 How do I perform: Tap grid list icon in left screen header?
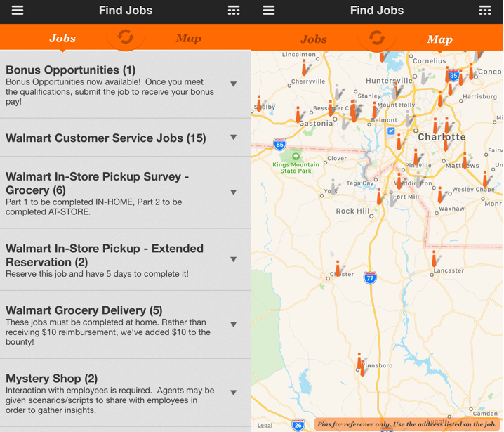pos(234,11)
